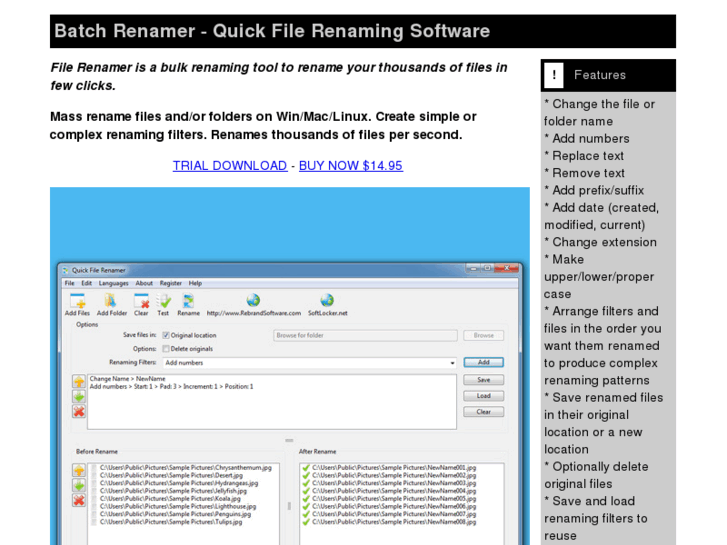
Task: Toggle the Original location checkbox
Action: pyautogui.click(x=166, y=335)
